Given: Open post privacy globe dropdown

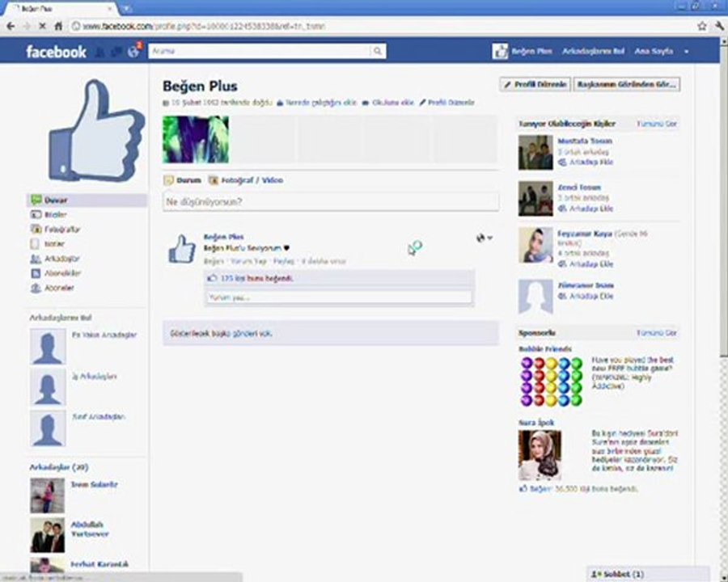Looking at the screenshot, I should click(485, 238).
